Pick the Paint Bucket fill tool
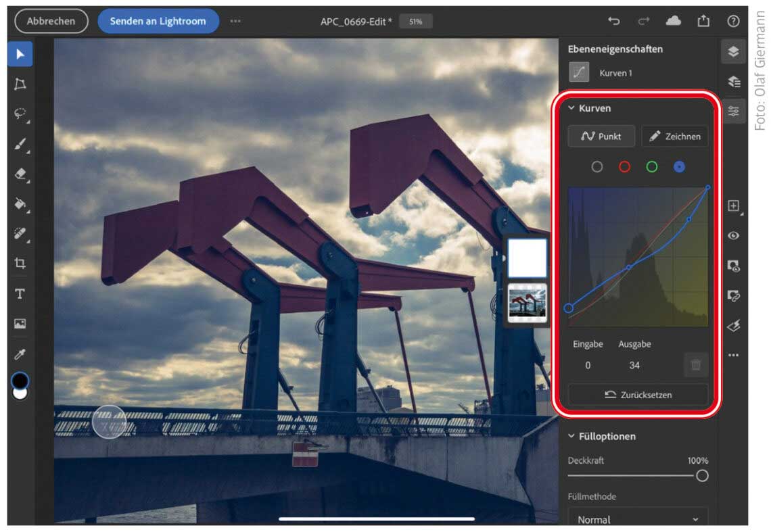Image resolution: width=771 pixels, height=532 pixels. [20, 203]
